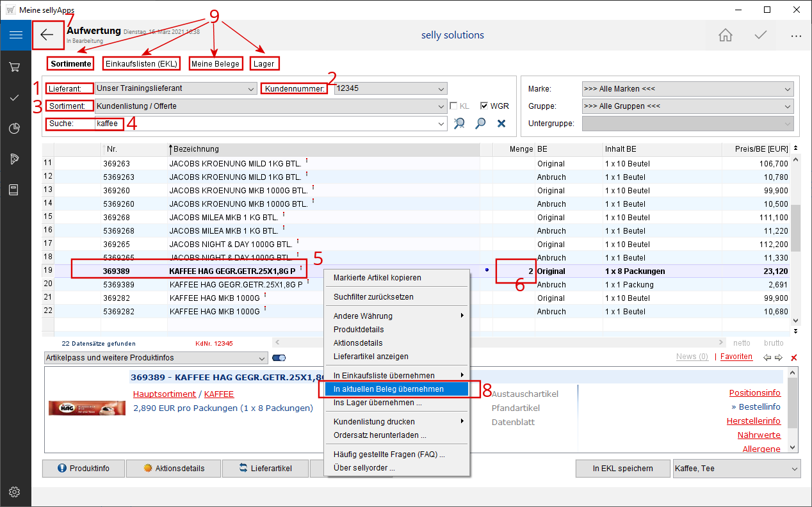Toggle the switch beside Artikelpass dropdown
Screen dimensions: 812x507
point(279,358)
